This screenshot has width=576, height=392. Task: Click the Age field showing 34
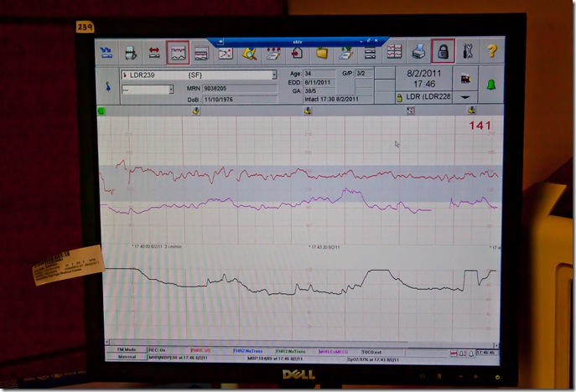tap(319, 74)
